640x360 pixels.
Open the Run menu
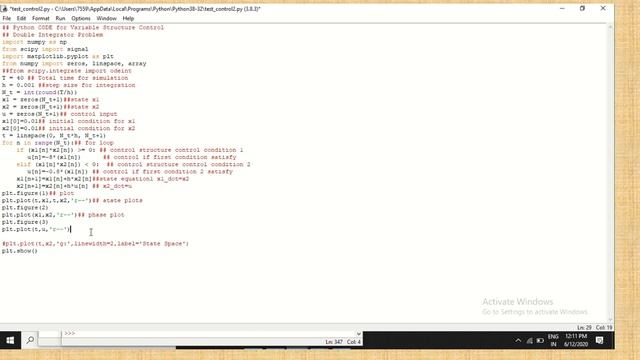pos(60,18)
